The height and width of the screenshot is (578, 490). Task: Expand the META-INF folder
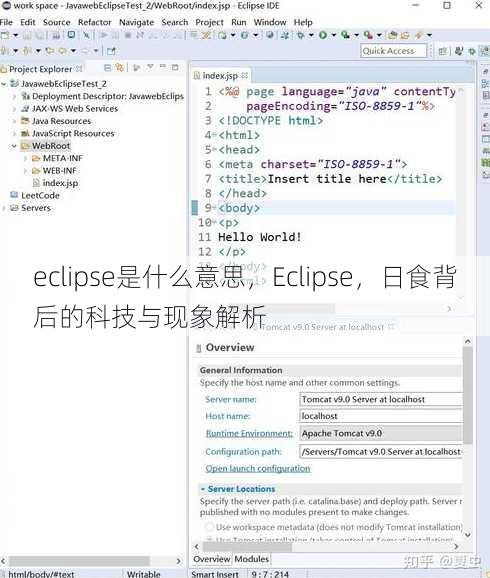[x=25, y=159]
